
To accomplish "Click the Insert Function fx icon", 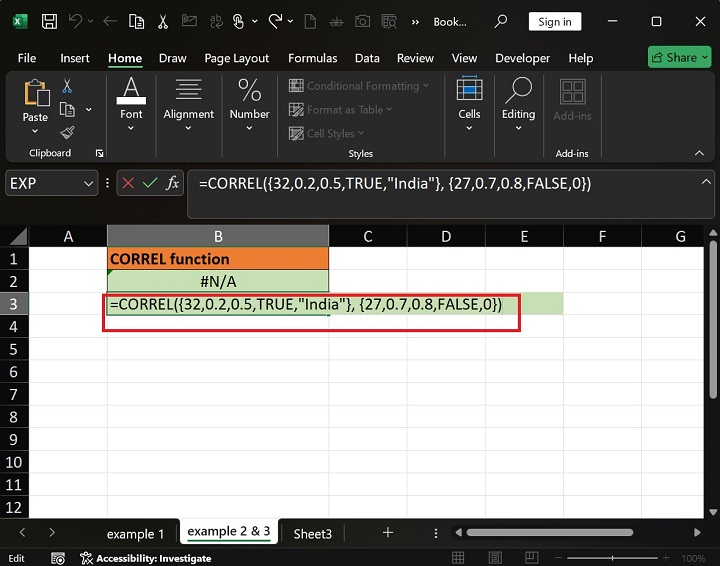I will (173, 183).
